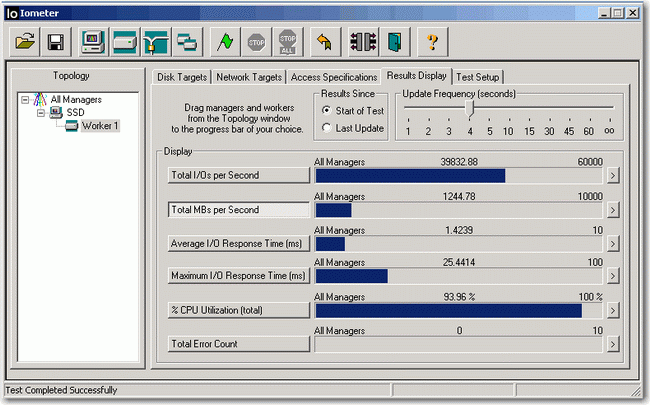Open arrow beside Average Response Time bar
The image size is (650, 405).
tap(613, 244)
